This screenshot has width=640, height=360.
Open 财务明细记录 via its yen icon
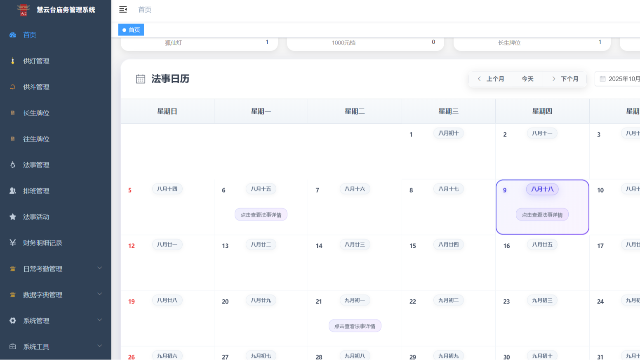click(13, 243)
